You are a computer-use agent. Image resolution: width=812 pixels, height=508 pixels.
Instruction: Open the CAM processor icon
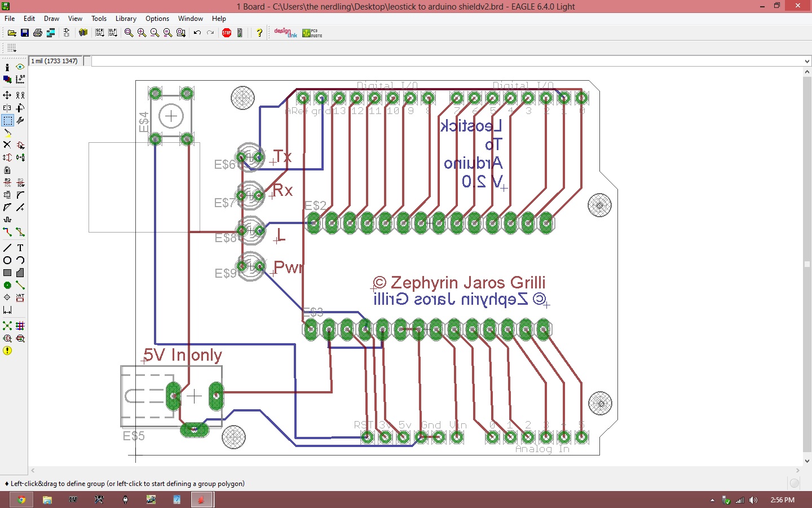coord(51,33)
